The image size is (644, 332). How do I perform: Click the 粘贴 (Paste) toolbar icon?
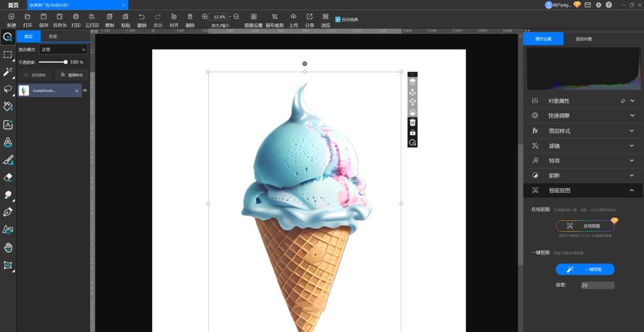click(126, 17)
